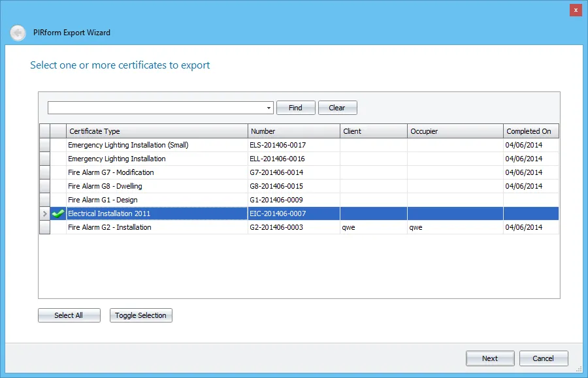The width and height of the screenshot is (588, 378).
Task: Click the back arrow in the wizard header
Action: [18, 32]
